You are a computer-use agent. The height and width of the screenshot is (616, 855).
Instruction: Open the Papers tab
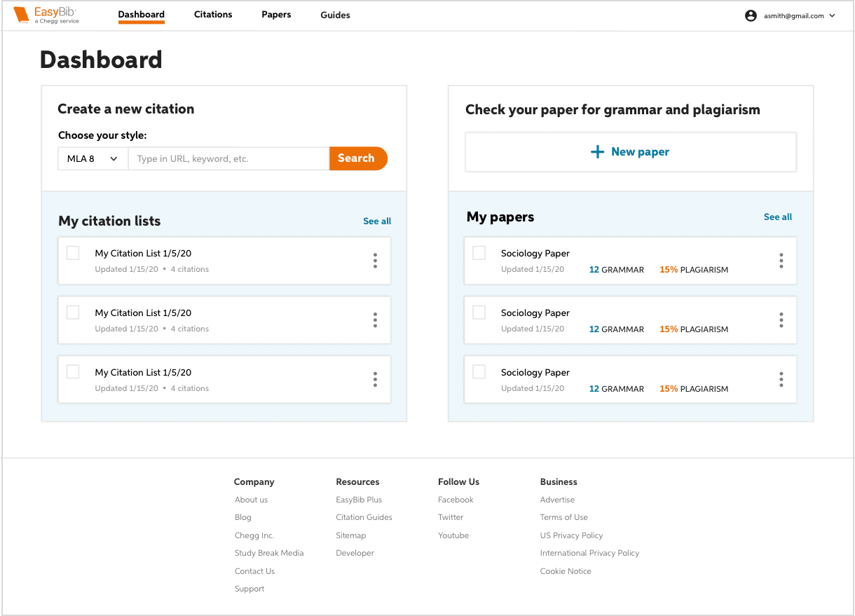point(276,15)
